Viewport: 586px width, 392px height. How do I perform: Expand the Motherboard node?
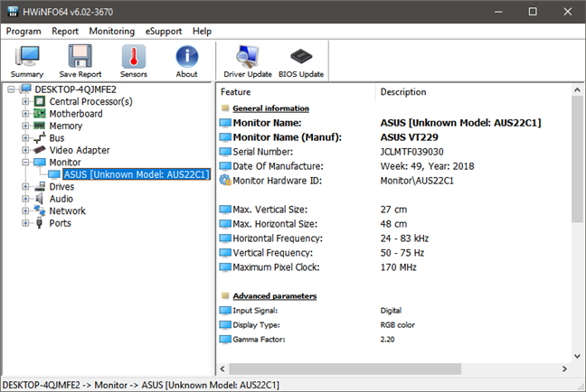25,114
